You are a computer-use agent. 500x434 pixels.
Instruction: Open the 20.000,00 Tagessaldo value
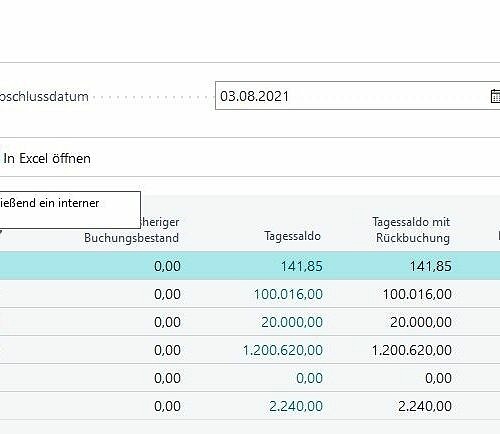[292, 322]
